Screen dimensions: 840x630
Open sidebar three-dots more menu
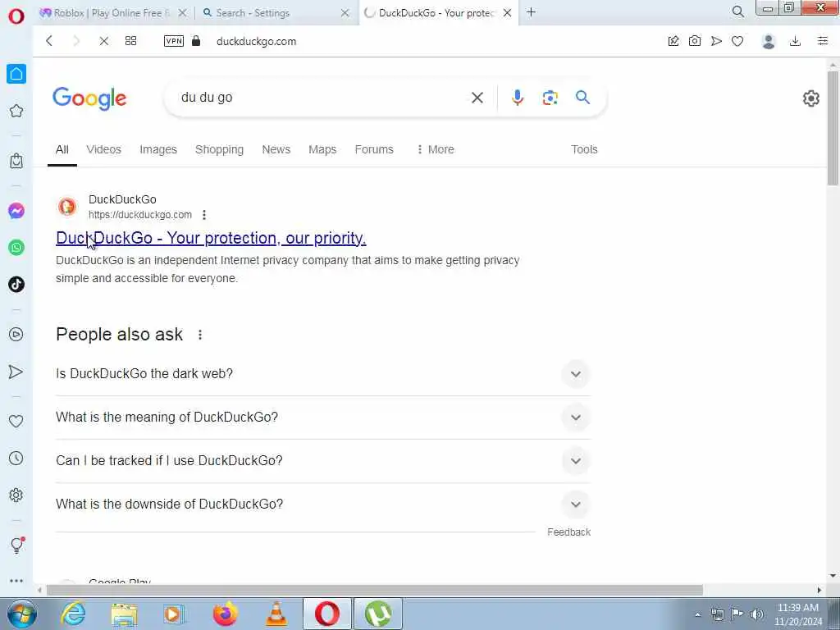16,581
